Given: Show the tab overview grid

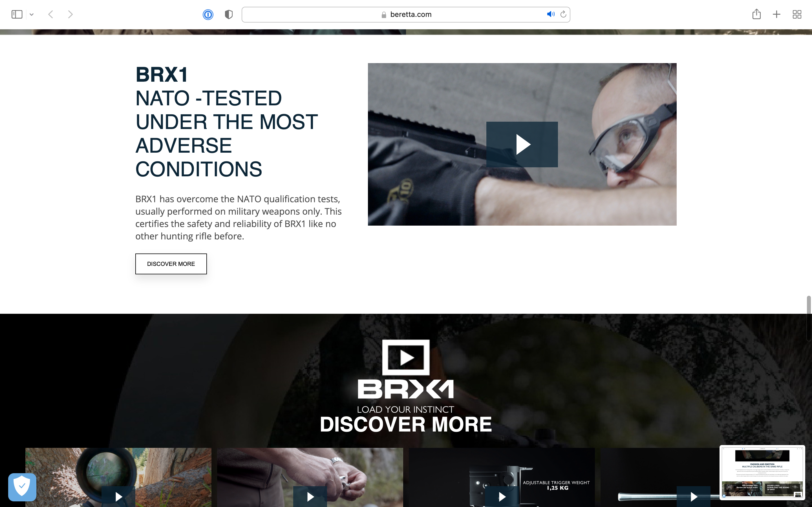Looking at the screenshot, I should click(797, 14).
